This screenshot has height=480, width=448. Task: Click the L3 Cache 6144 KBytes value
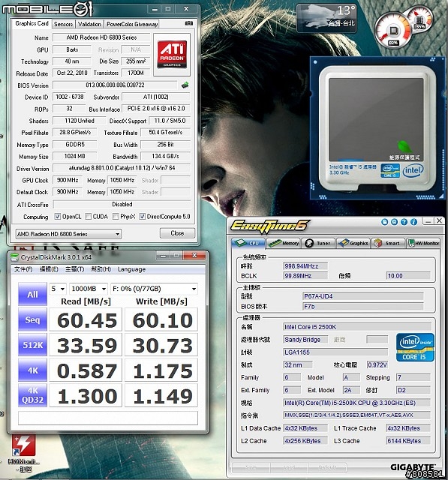pyautogui.click(x=408, y=441)
